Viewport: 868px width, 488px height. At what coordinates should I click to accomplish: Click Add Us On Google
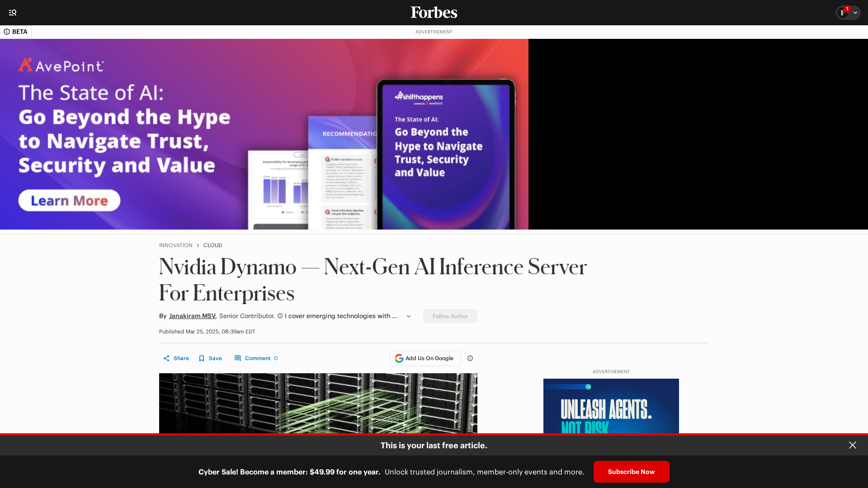[x=425, y=358]
